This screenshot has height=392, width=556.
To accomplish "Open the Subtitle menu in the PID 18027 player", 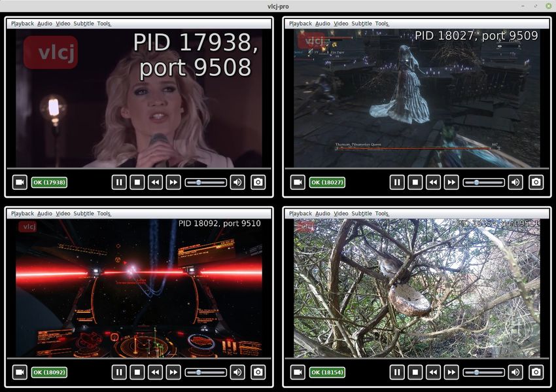I will (362, 24).
